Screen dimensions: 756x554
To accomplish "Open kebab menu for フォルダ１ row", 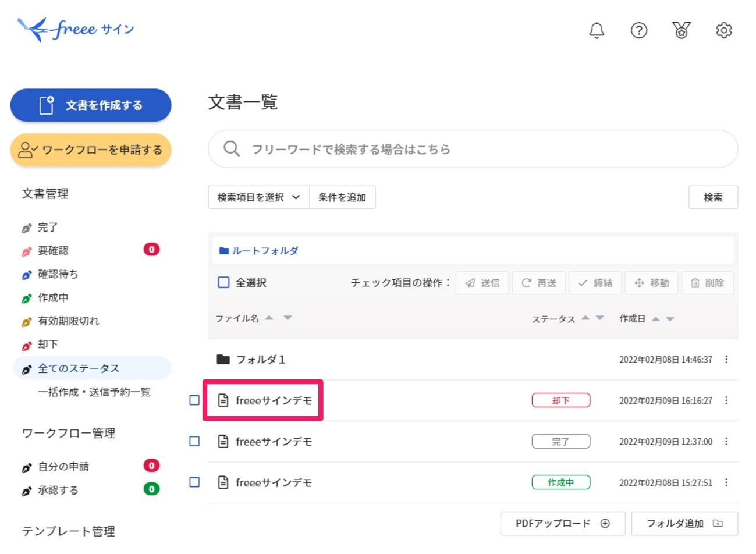I will (726, 360).
